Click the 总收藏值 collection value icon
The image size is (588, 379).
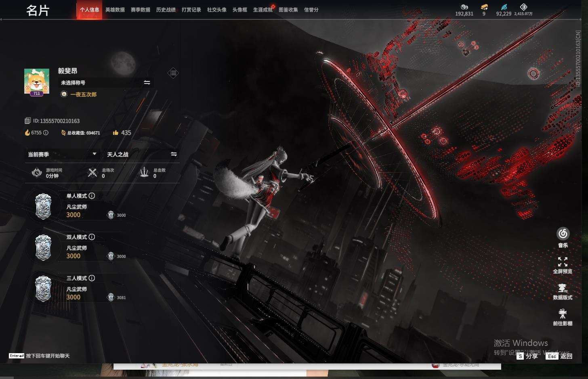(x=63, y=132)
